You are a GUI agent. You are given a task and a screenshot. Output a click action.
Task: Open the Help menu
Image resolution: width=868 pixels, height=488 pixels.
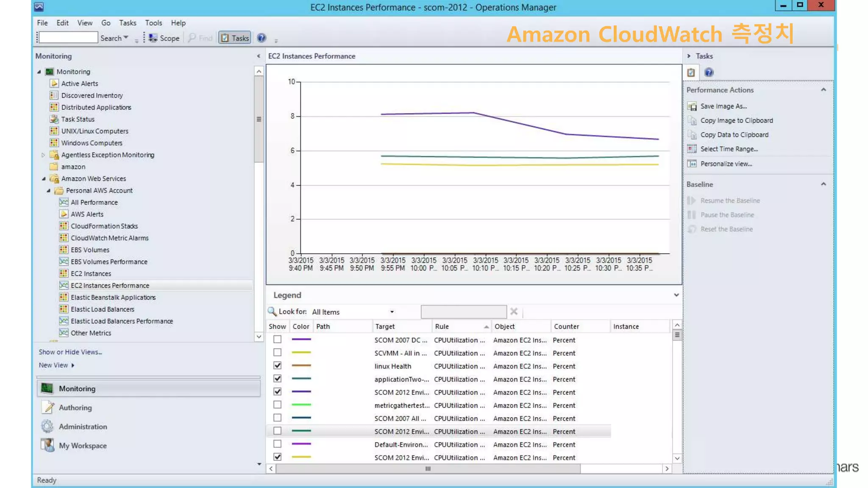coord(178,23)
